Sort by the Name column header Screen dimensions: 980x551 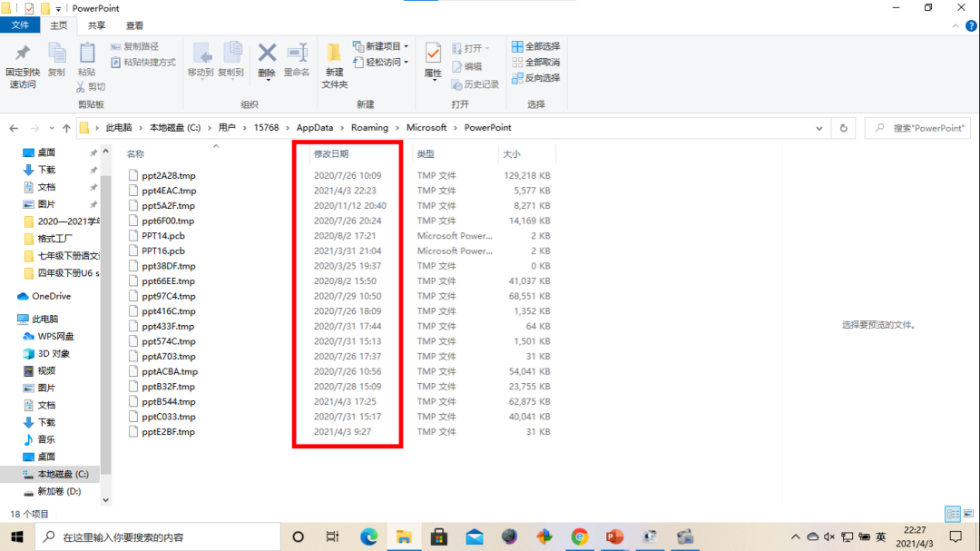tap(135, 153)
